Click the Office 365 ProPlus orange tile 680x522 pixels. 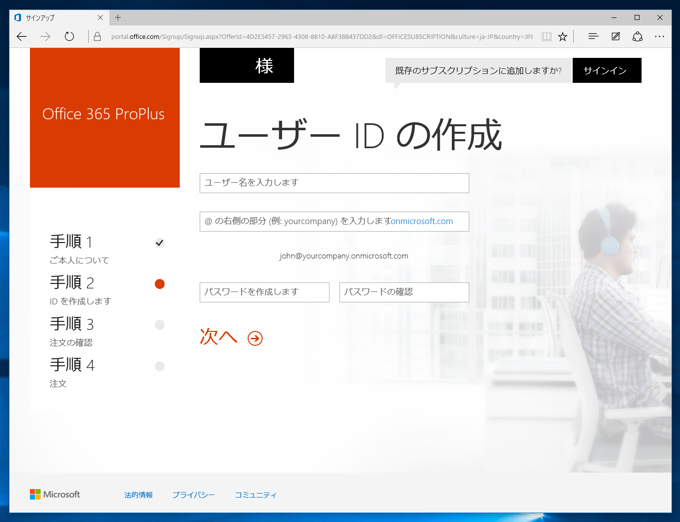point(105,117)
